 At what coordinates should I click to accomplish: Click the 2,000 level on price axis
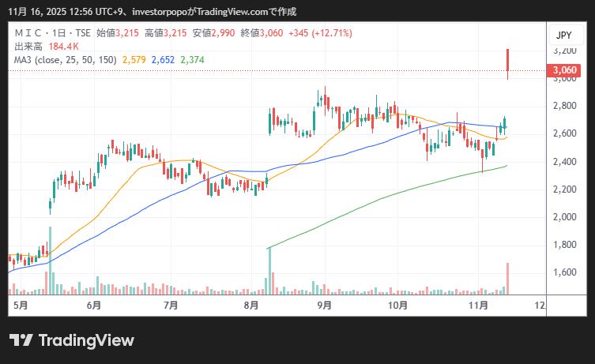click(x=564, y=217)
